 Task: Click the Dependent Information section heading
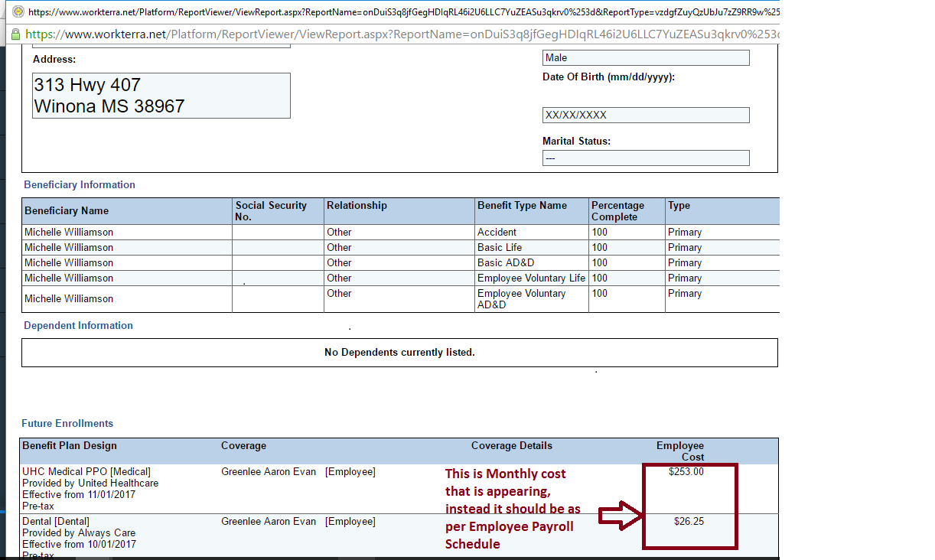tap(78, 325)
